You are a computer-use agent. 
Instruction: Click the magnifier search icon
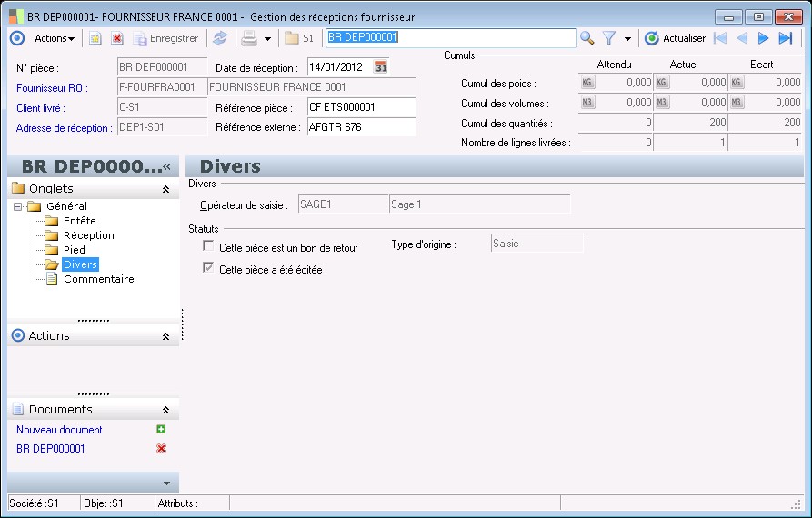point(587,38)
